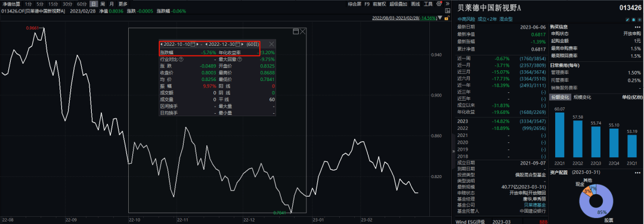The height and width of the screenshot is (224, 644).
Task: Toggle the chart lock icon
Action: [x=447, y=18]
